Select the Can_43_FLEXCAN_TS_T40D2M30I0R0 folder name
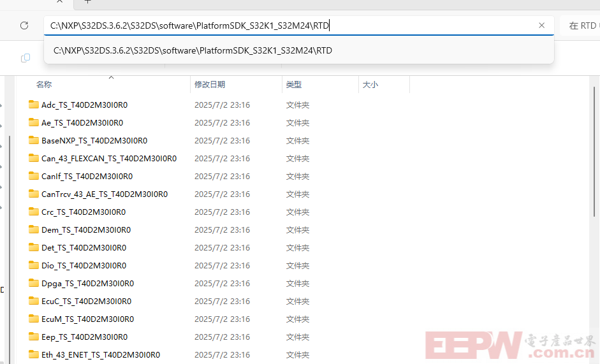 click(109, 159)
